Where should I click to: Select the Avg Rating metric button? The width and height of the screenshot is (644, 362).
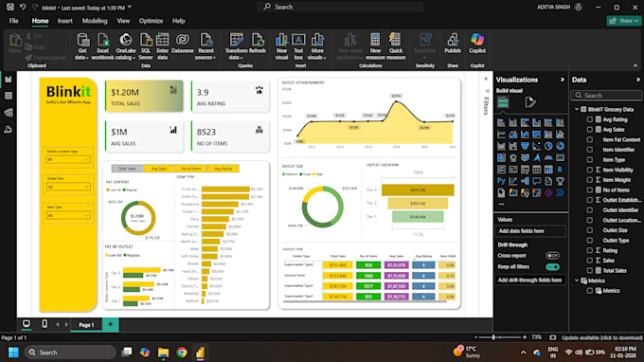[223, 169]
